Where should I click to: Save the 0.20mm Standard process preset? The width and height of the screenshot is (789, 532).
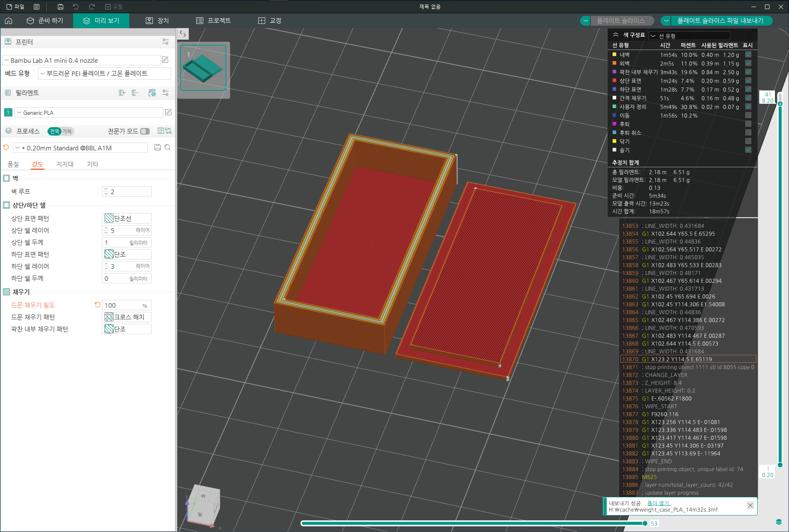(157, 147)
